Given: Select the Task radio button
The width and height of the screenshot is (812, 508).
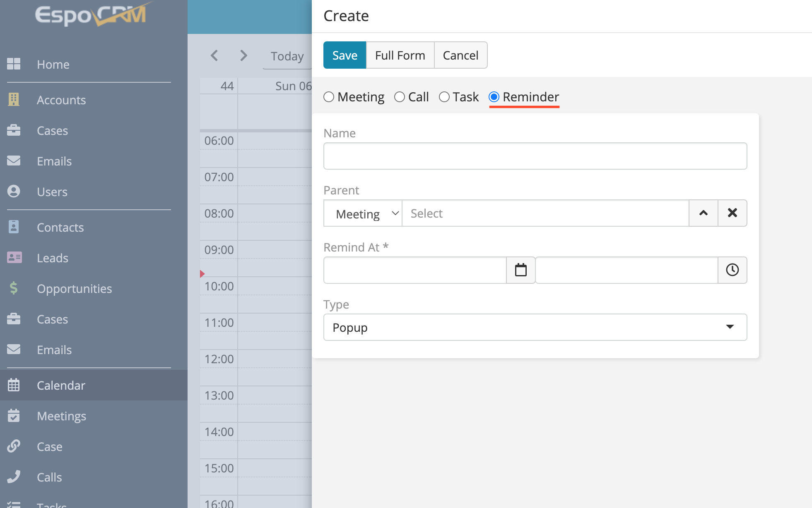Looking at the screenshot, I should pyautogui.click(x=444, y=97).
